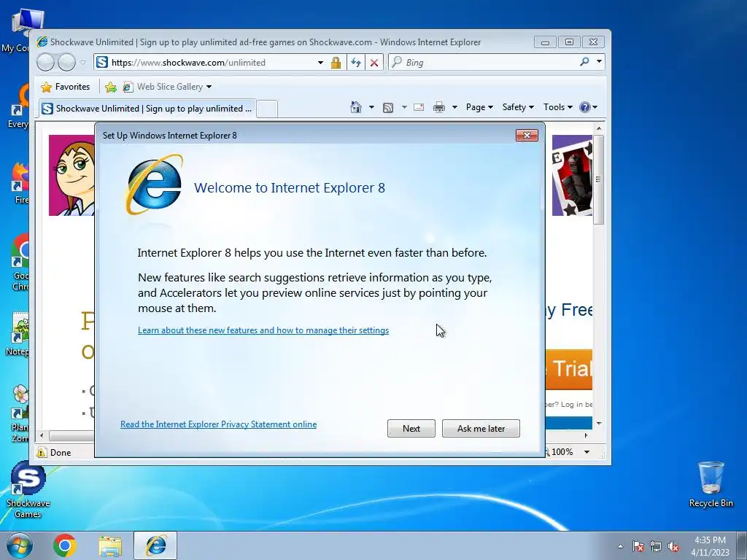Open the Tools menu
Viewport: 747px width, 560px height.
[558, 107]
